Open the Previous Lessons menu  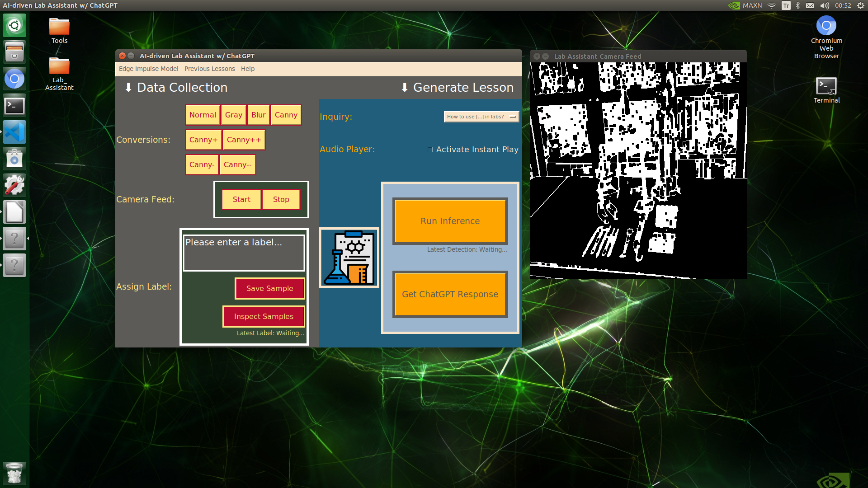coord(210,69)
